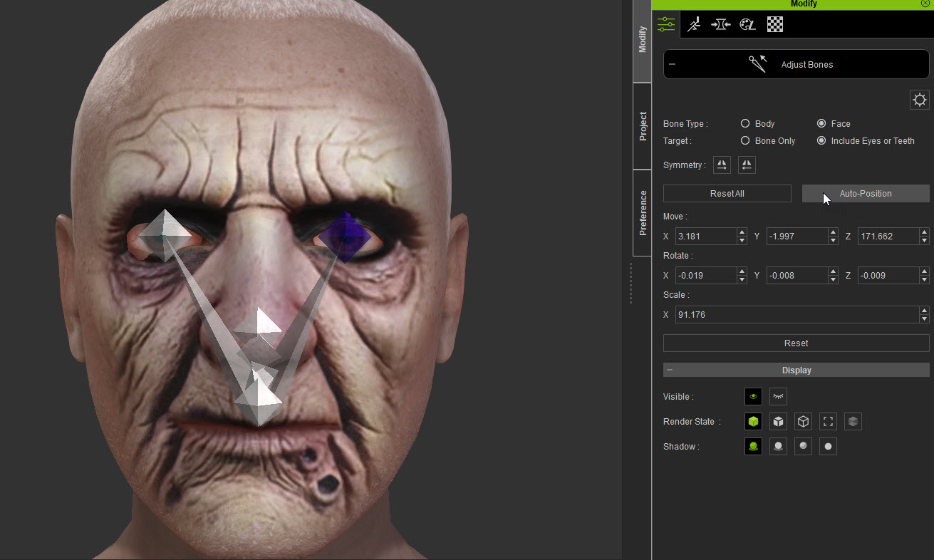Click the Reset button below Scale

(796, 343)
